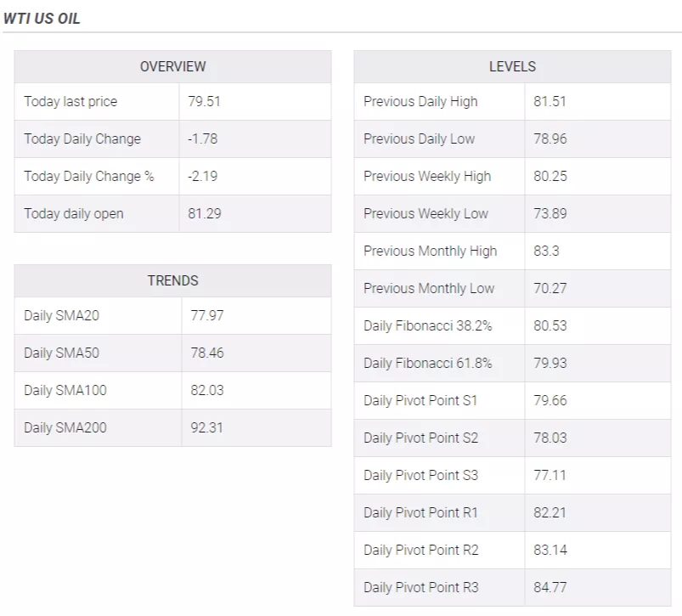Click the Today Daily Change % label
This screenshot has width=682, height=616.
pos(89,176)
